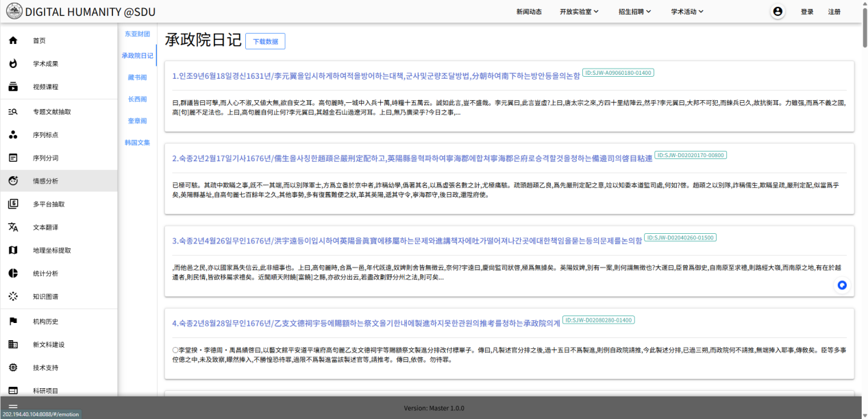Click the 情感分析 face icon

[13, 181]
